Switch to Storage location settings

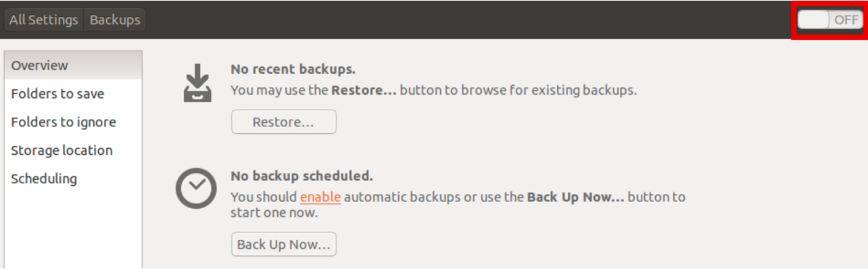point(73,151)
